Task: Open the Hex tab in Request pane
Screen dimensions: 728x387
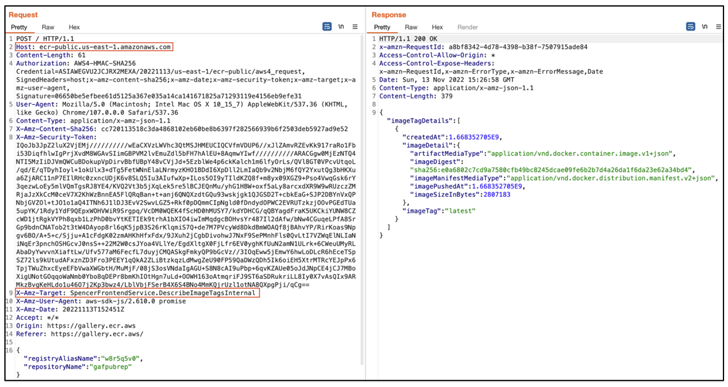Action: click(74, 27)
